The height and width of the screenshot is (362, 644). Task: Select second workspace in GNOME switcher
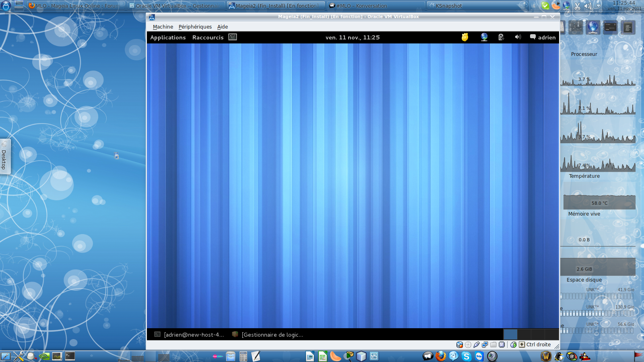524,334
